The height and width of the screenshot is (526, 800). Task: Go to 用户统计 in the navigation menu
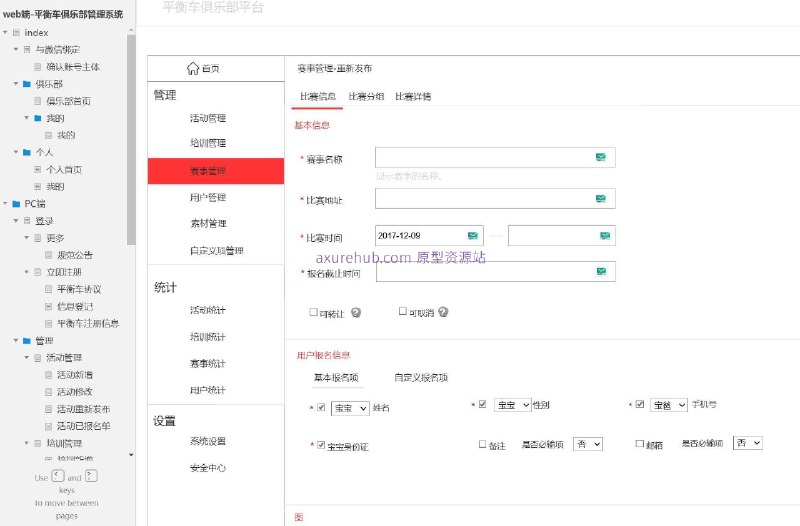coord(208,390)
